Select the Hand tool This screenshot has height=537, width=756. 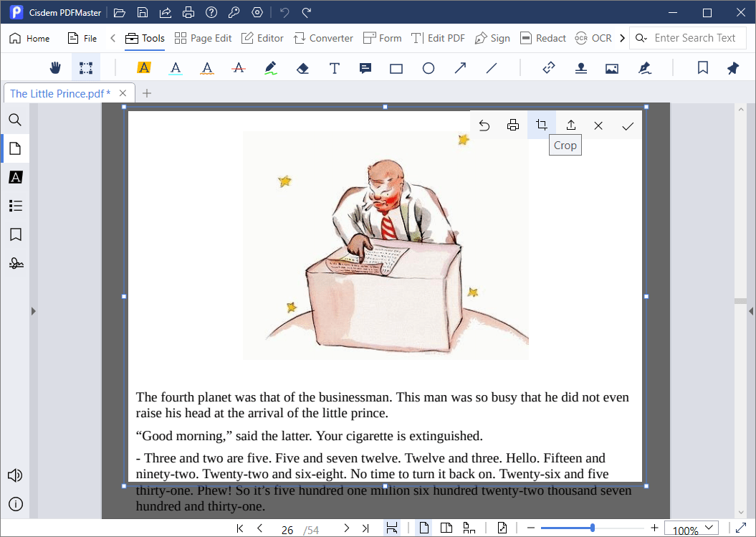coord(54,67)
